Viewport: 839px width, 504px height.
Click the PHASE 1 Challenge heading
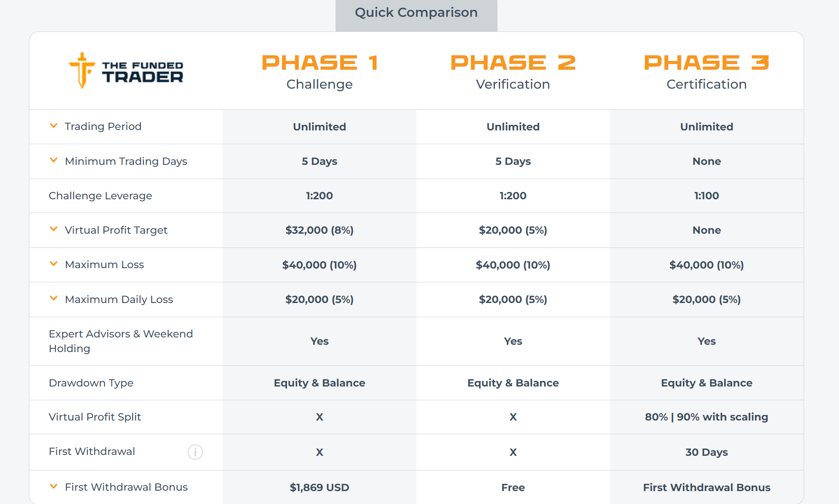tap(320, 72)
